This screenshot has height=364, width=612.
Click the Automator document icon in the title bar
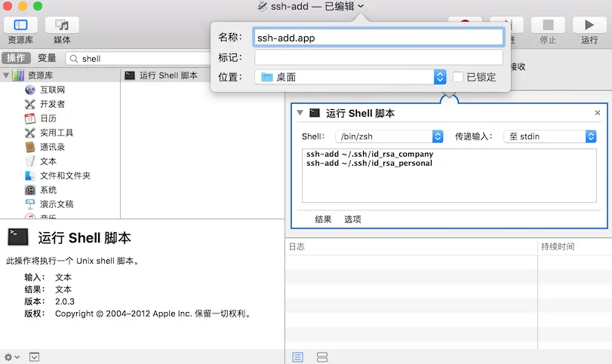tap(263, 6)
